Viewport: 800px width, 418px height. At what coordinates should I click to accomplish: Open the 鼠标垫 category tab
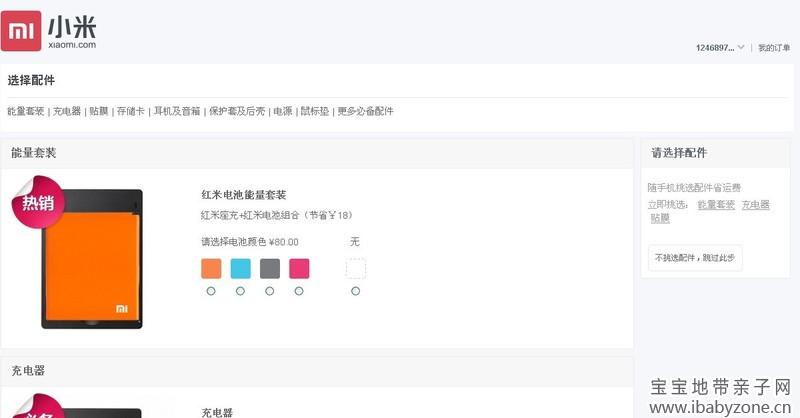(x=314, y=111)
